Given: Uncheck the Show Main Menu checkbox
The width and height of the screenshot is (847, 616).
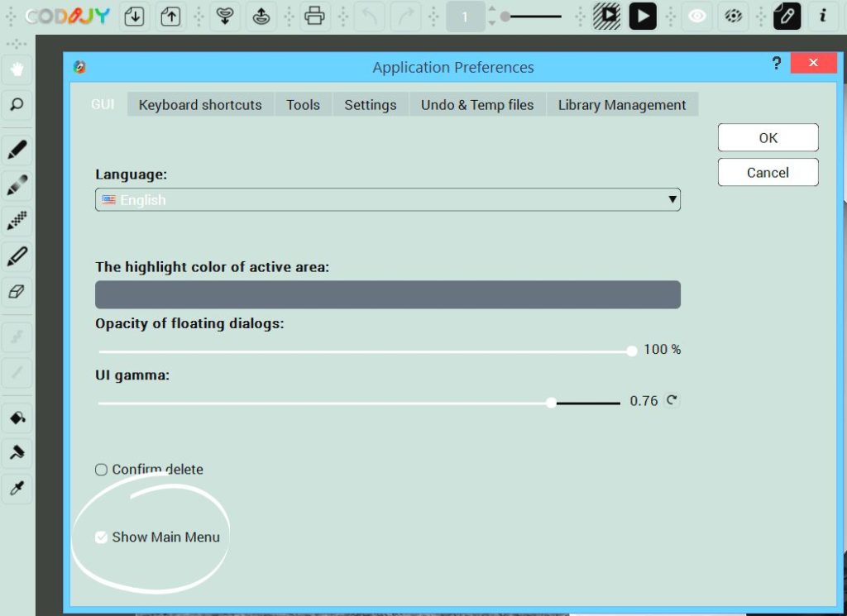Looking at the screenshot, I should coord(101,537).
